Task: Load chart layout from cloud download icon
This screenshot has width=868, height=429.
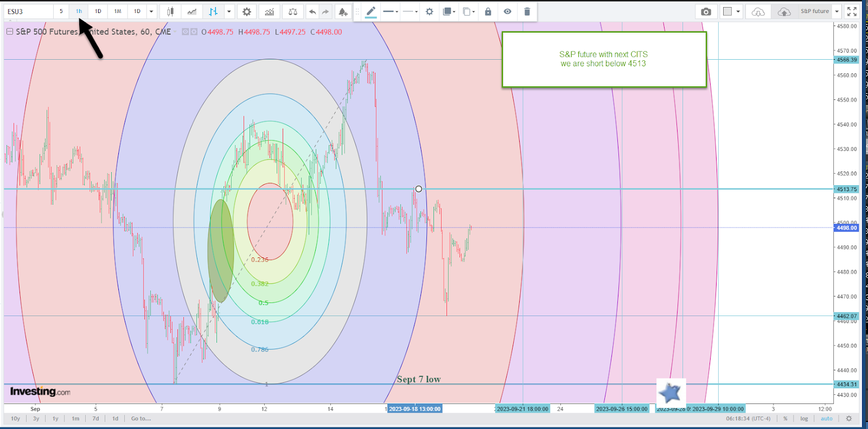Action: pyautogui.click(x=758, y=11)
